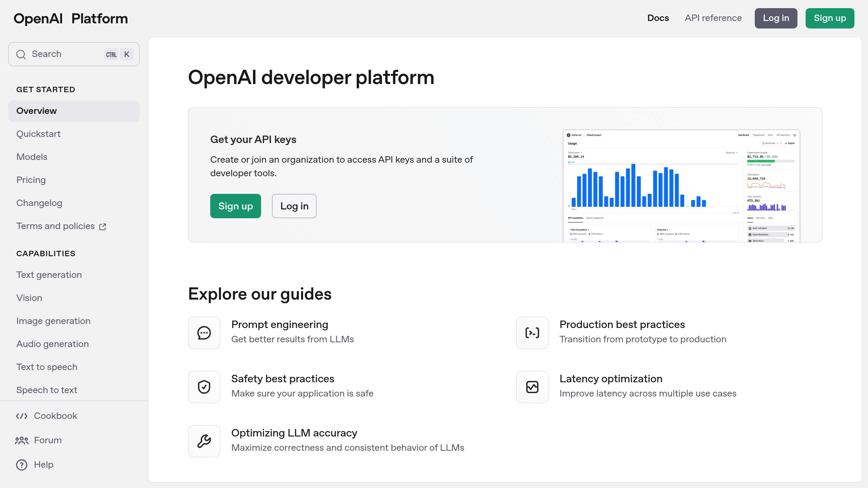Screen dimensions: 868x488
Task: Select the Latency optimization chart icon
Action: (x=532, y=387)
